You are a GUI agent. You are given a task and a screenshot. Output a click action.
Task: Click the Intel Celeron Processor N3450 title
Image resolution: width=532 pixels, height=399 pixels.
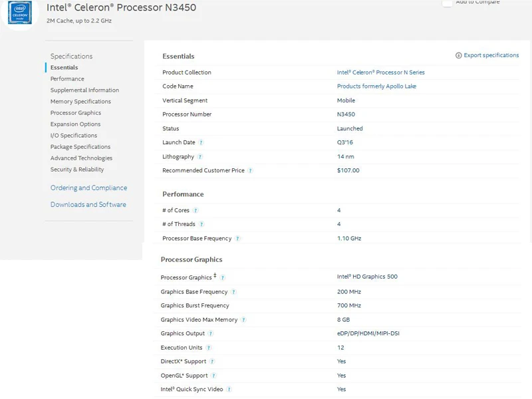pyautogui.click(x=121, y=7)
